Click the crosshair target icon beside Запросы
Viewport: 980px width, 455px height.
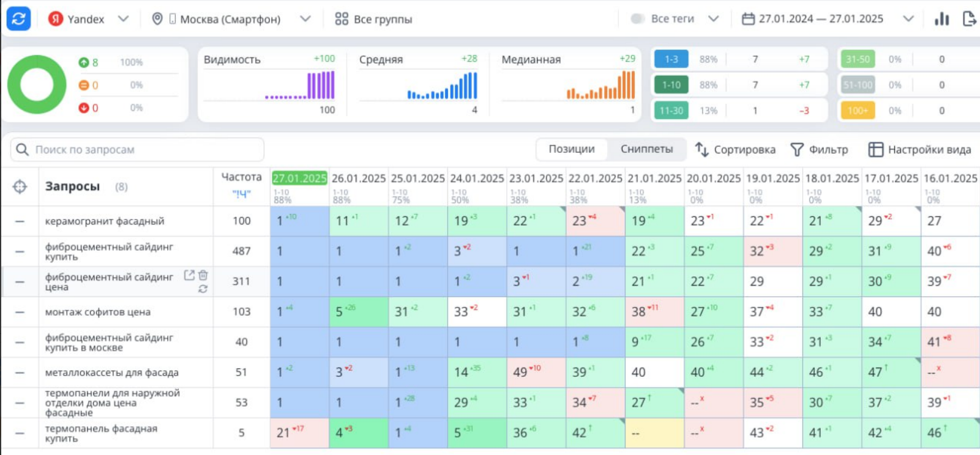[x=20, y=187]
